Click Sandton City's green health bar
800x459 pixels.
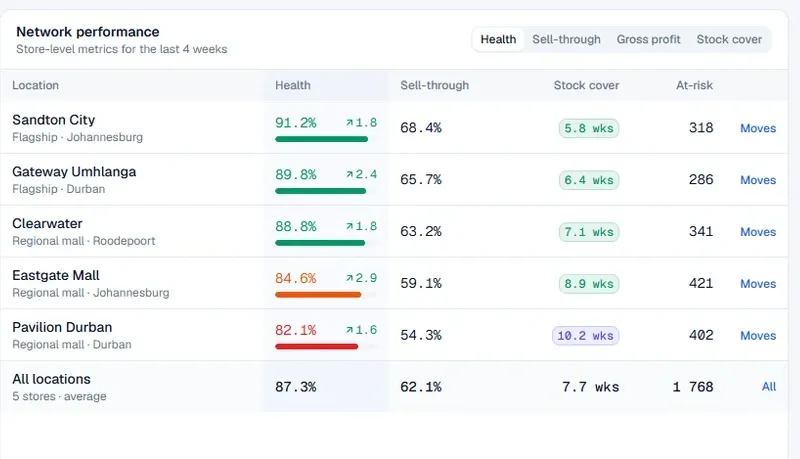coord(321,139)
